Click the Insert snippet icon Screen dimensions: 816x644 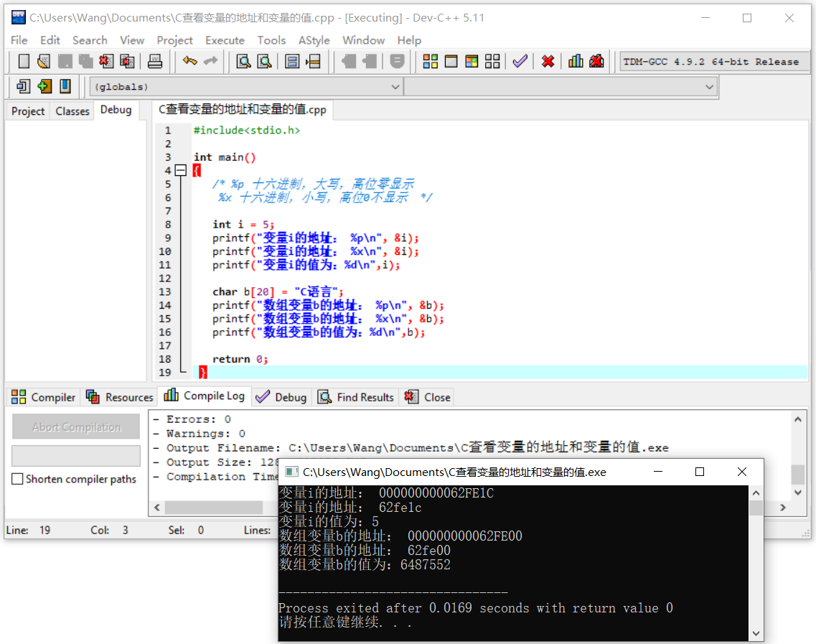[x=24, y=86]
